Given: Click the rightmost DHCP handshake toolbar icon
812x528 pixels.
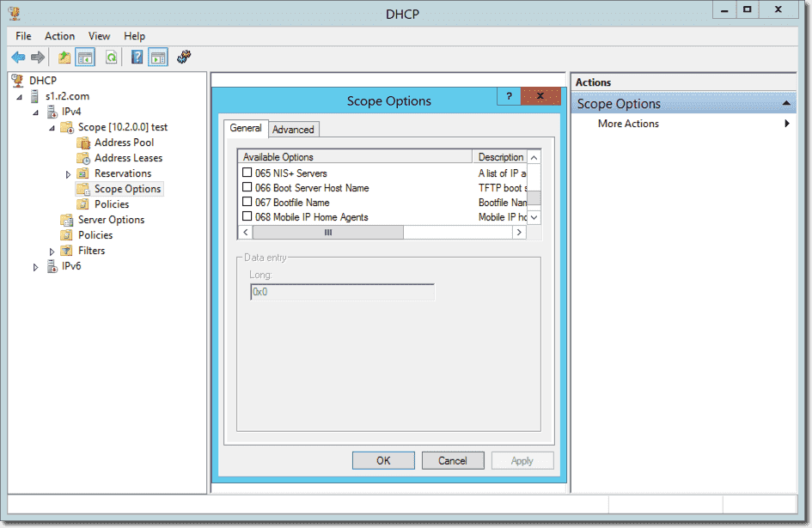Looking at the screenshot, I should (183, 57).
